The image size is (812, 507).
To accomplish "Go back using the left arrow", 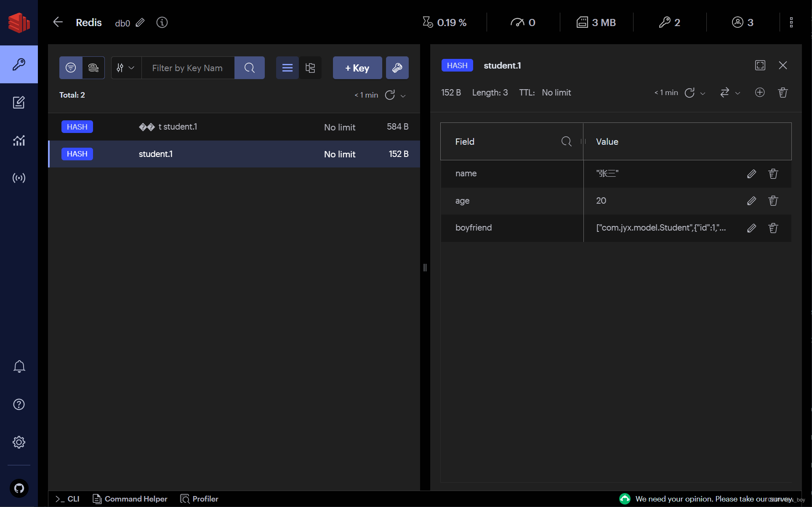I will pyautogui.click(x=58, y=22).
